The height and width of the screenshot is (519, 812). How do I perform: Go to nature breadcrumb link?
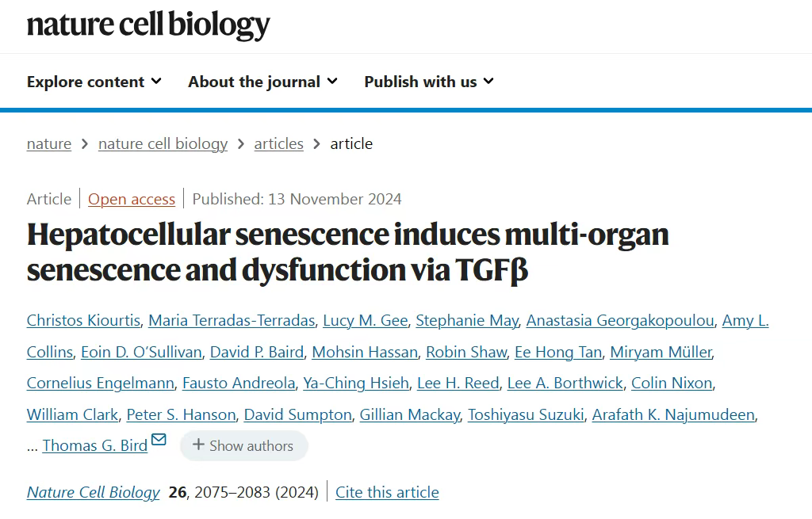[x=49, y=143]
